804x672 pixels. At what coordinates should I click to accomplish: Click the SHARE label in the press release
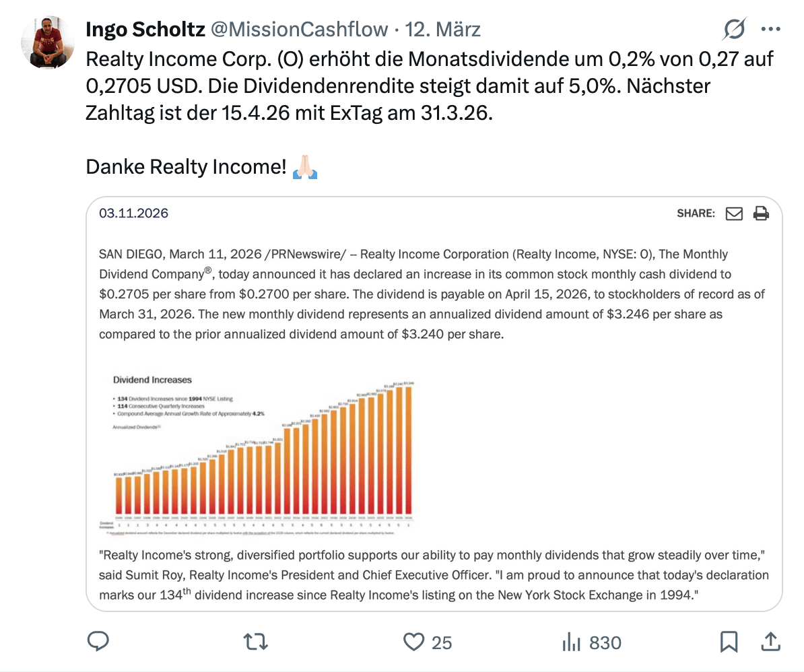pos(695,213)
